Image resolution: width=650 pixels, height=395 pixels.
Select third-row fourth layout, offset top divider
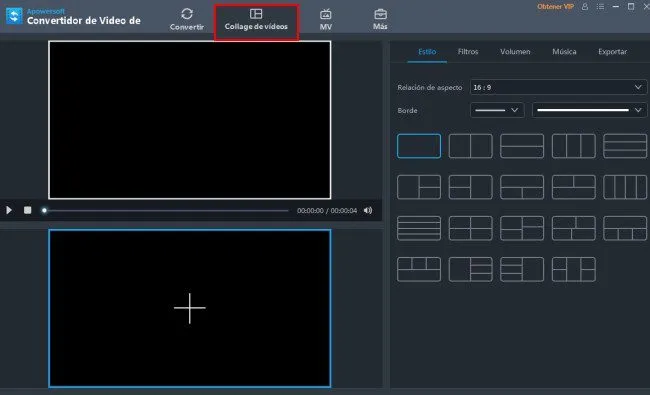pyautogui.click(x=574, y=228)
